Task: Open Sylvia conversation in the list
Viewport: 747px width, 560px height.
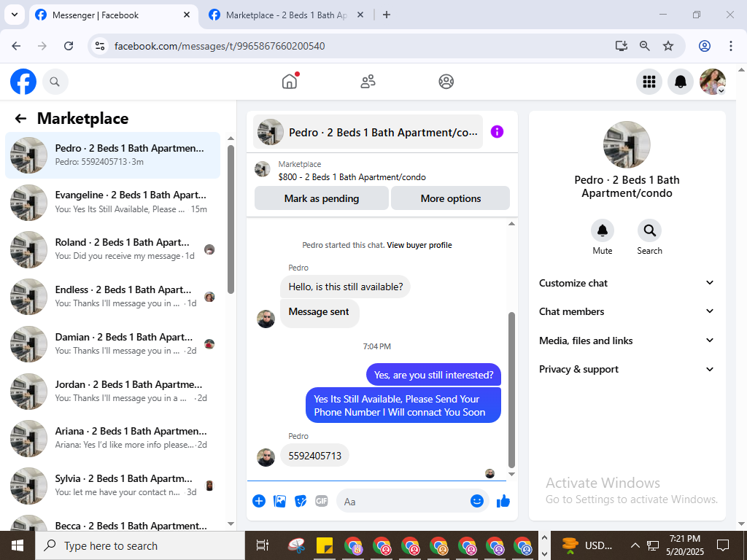Action: click(x=112, y=485)
